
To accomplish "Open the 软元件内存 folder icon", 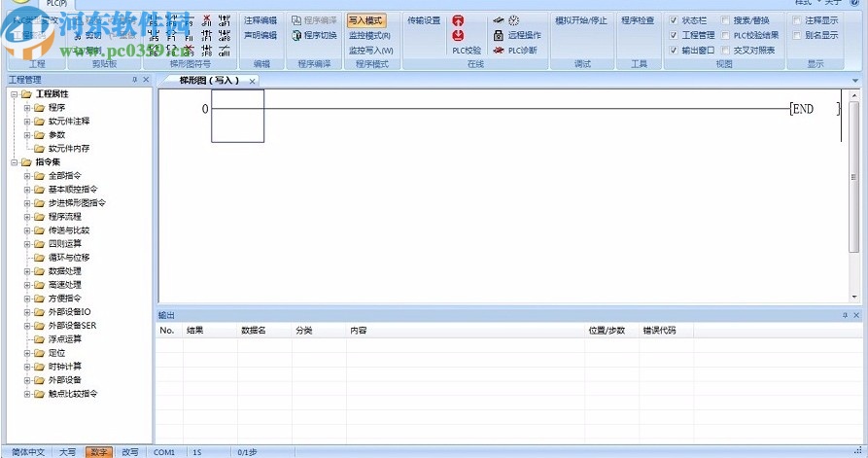I will tap(39, 149).
